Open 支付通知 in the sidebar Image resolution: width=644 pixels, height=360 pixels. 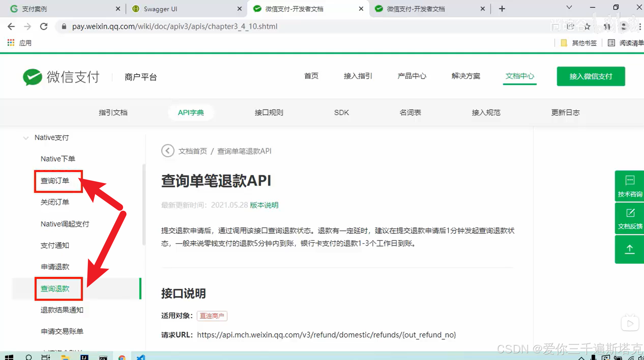[x=55, y=245]
